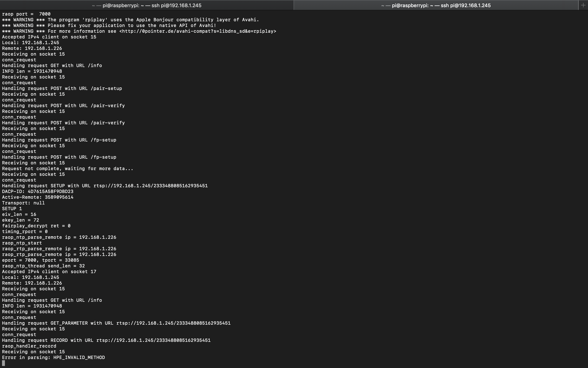Screen dimensions: 588x368
Task: Click 'raop_ntp_parse_remote ip = 192.168.1.226' line
Action: pos(59,237)
